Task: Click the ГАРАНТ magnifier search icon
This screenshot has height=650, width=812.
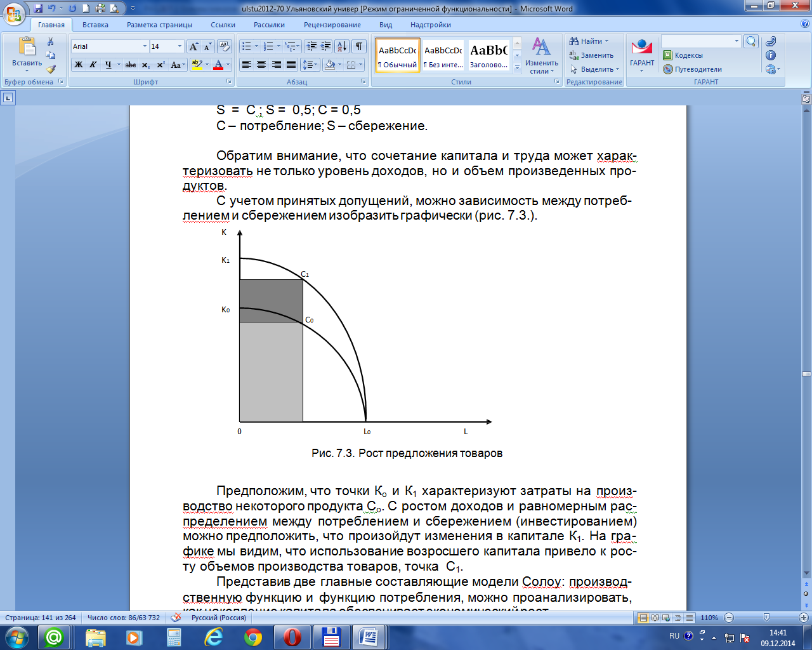Action: click(751, 41)
